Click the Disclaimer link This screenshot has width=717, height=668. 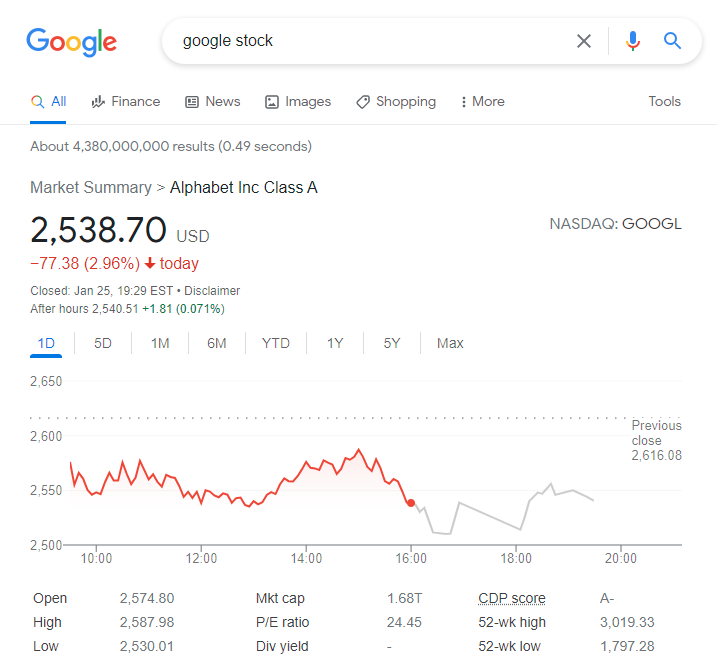pos(211,290)
